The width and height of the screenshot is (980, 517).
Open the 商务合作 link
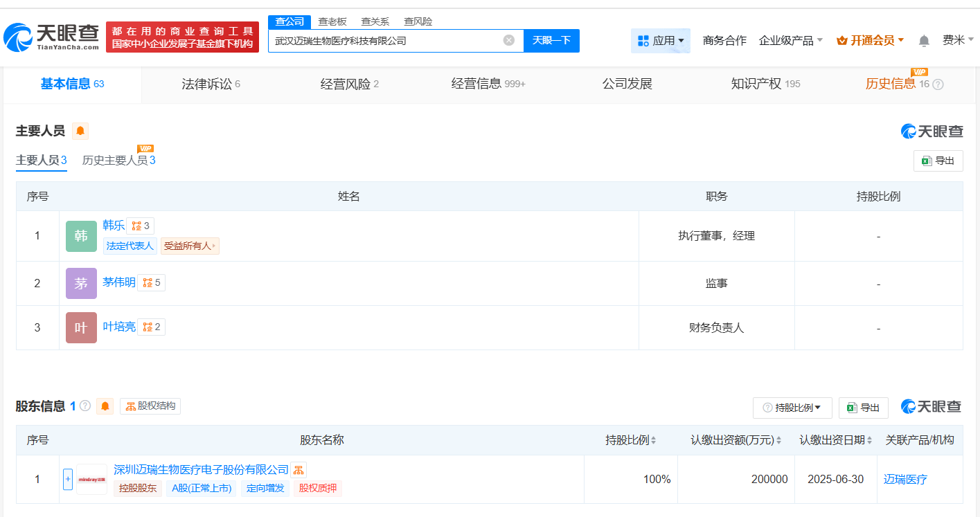(x=724, y=40)
